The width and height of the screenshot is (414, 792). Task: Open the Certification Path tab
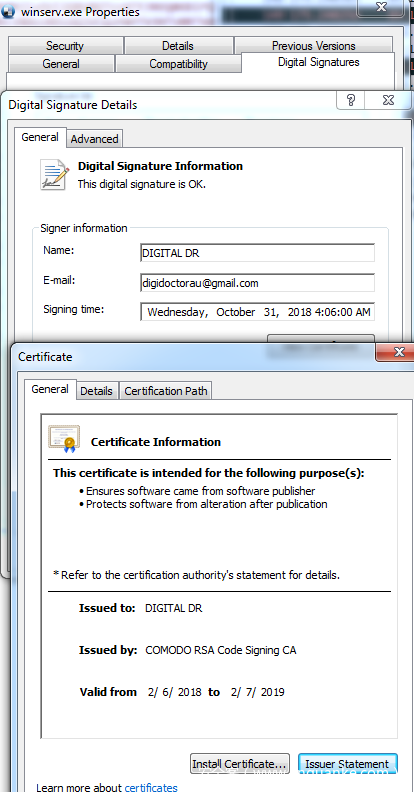pyautogui.click(x=166, y=391)
